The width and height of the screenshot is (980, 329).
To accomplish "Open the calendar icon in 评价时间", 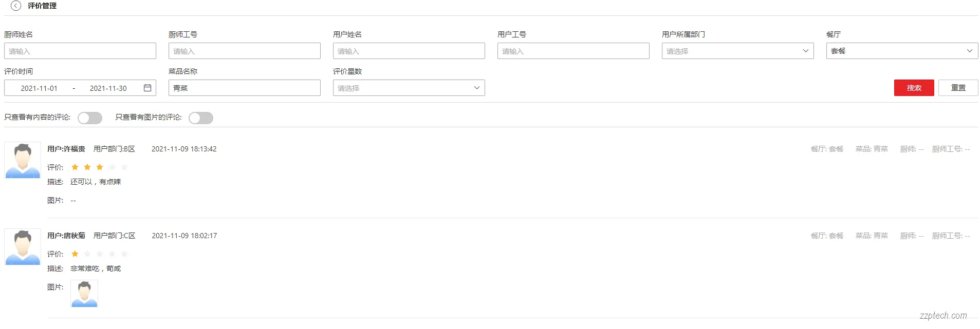I will tap(147, 88).
